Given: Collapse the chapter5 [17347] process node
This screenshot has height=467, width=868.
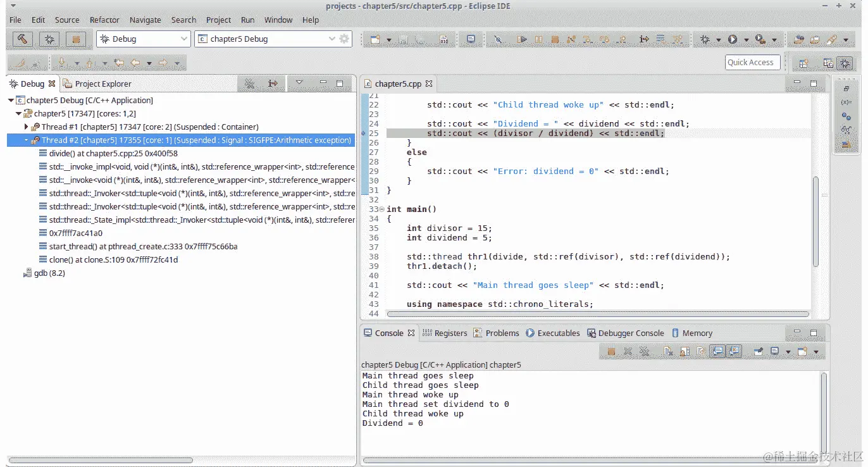Looking at the screenshot, I should 18,113.
